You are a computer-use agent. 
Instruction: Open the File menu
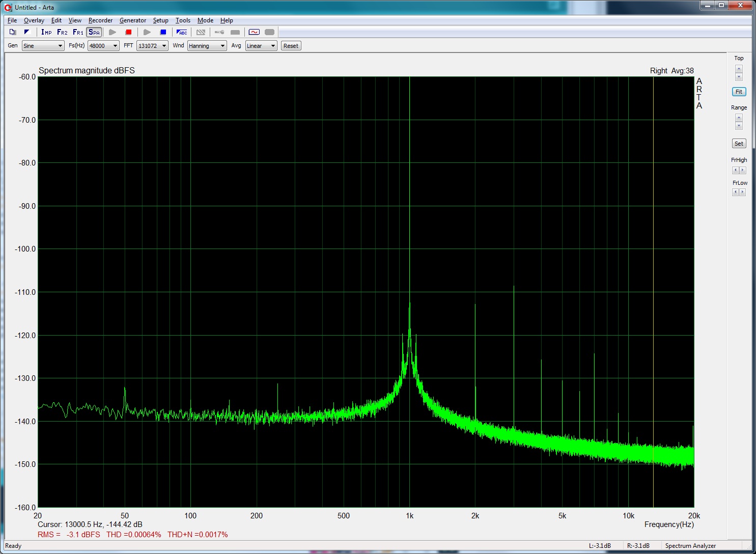pyautogui.click(x=12, y=20)
